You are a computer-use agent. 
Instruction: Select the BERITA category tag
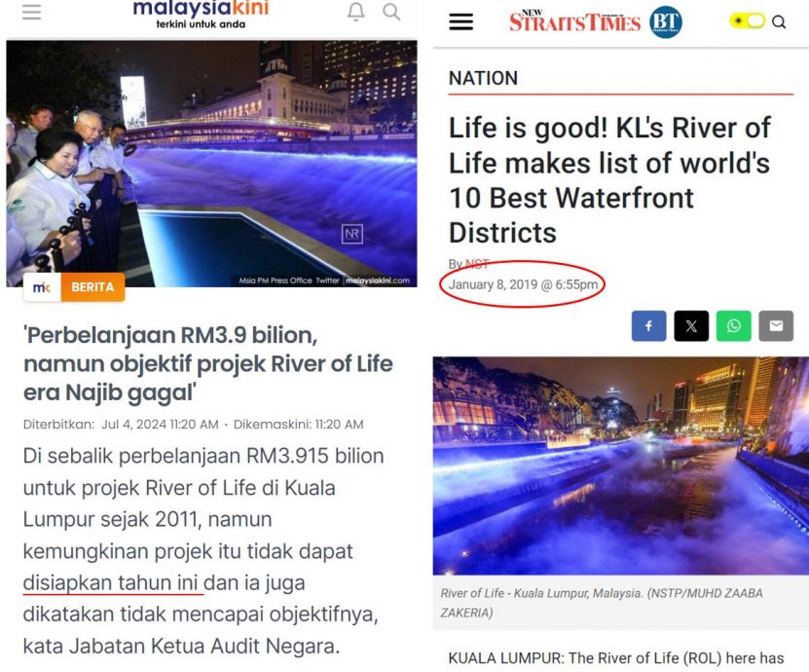coord(92,287)
